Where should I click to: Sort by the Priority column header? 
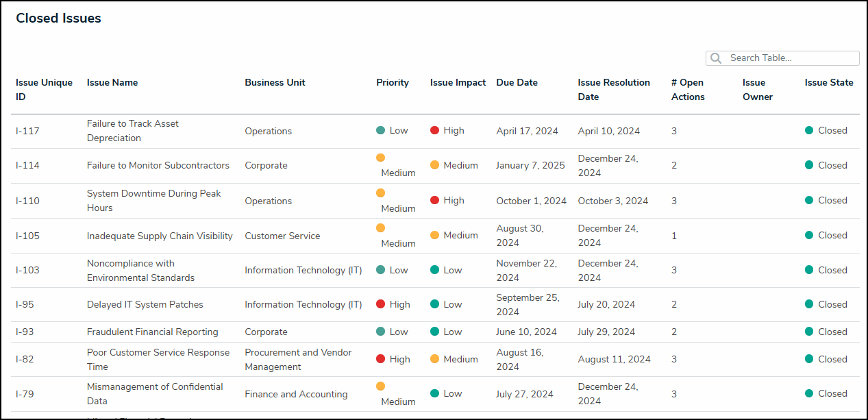392,83
